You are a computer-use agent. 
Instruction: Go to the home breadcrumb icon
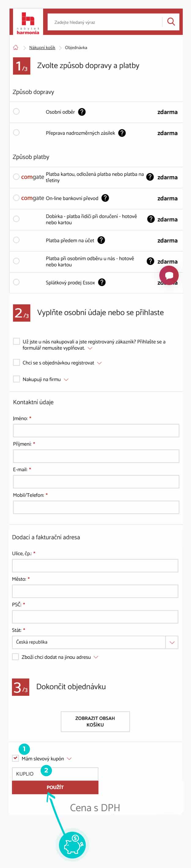pos(16,48)
